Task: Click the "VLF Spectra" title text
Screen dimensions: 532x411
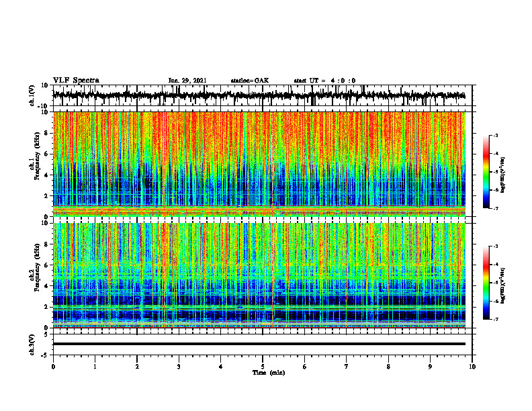Action: click(x=76, y=80)
